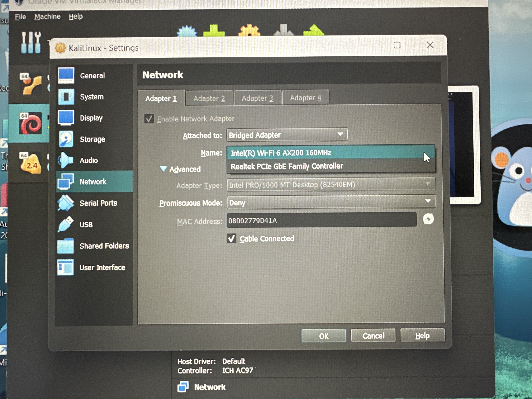Close the KaliLinux Settings dialog
Screen dimensions: 532x399
430,45
